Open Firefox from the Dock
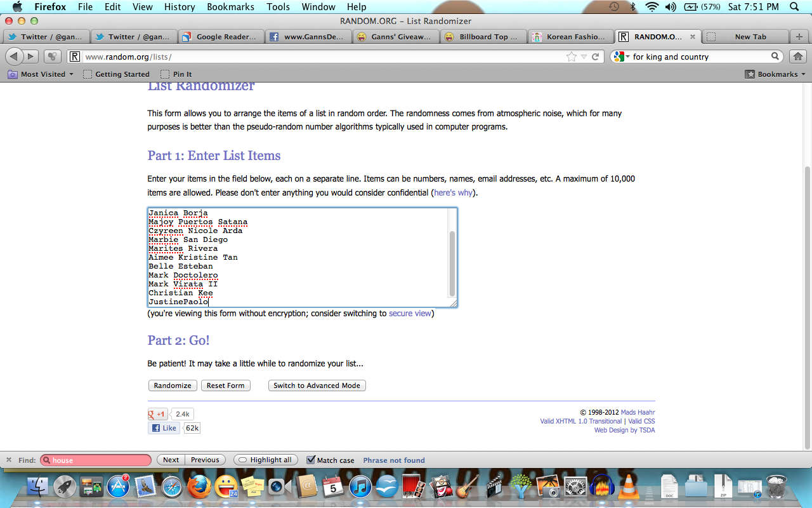This screenshot has height=508, width=812. click(x=199, y=487)
